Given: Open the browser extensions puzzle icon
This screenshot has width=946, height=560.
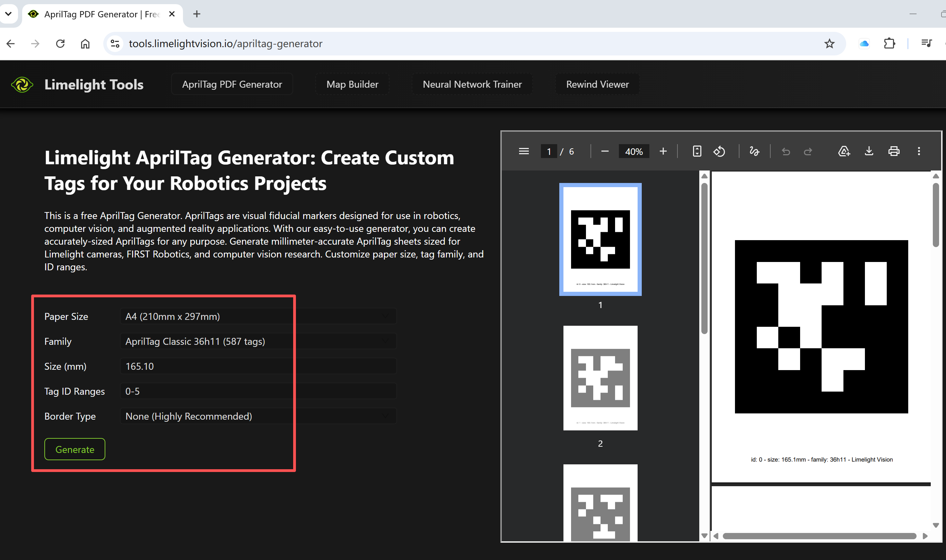Looking at the screenshot, I should point(890,44).
